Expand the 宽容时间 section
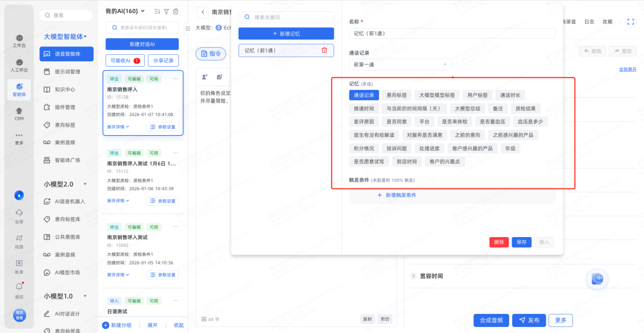This screenshot has width=644, height=333. pos(414,276)
